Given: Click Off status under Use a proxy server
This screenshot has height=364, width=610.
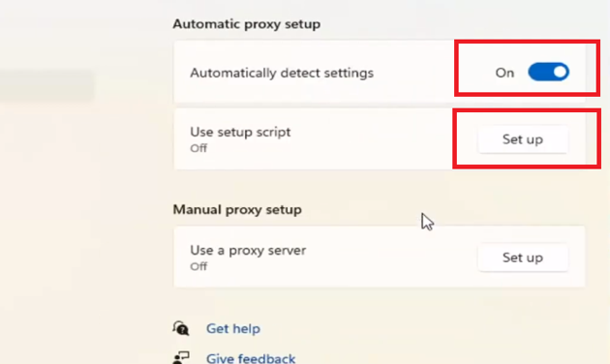Looking at the screenshot, I should (198, 266).
